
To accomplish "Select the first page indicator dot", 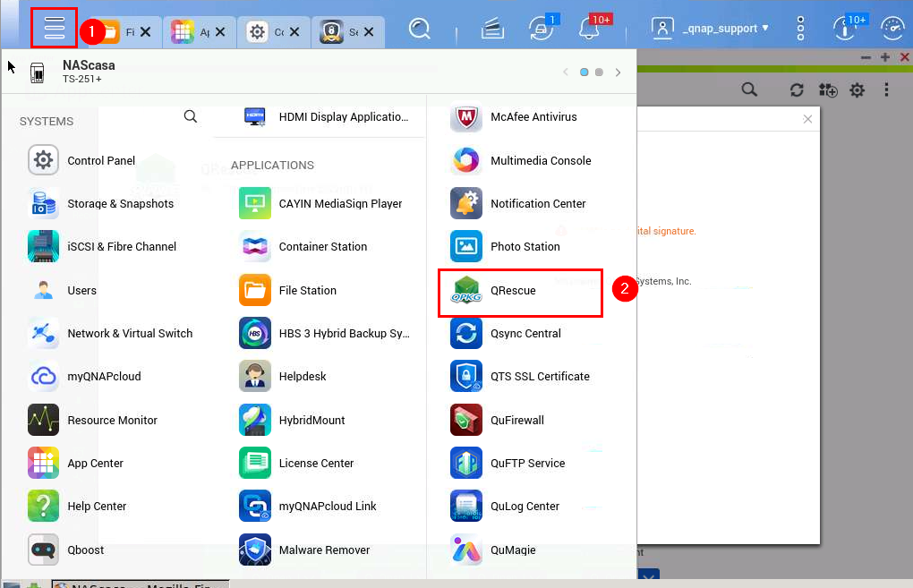I will 584,72.
